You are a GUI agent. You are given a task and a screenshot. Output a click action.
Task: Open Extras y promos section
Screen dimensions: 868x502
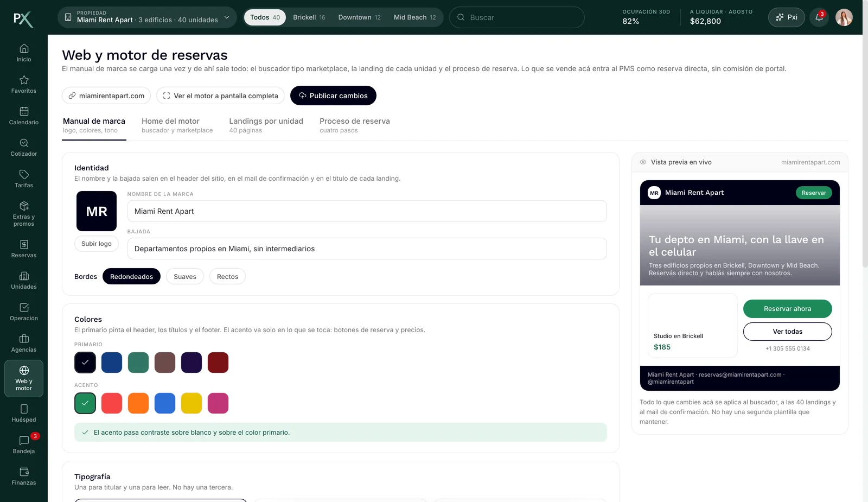point(24,213)
